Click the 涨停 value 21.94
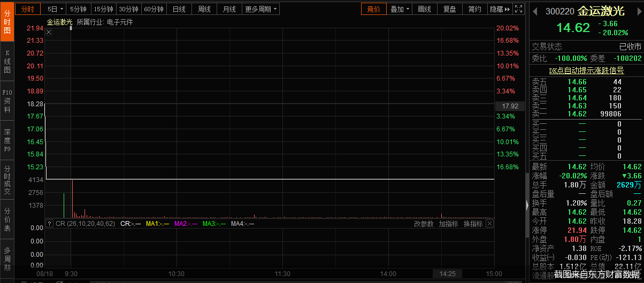 click(577, 230)
